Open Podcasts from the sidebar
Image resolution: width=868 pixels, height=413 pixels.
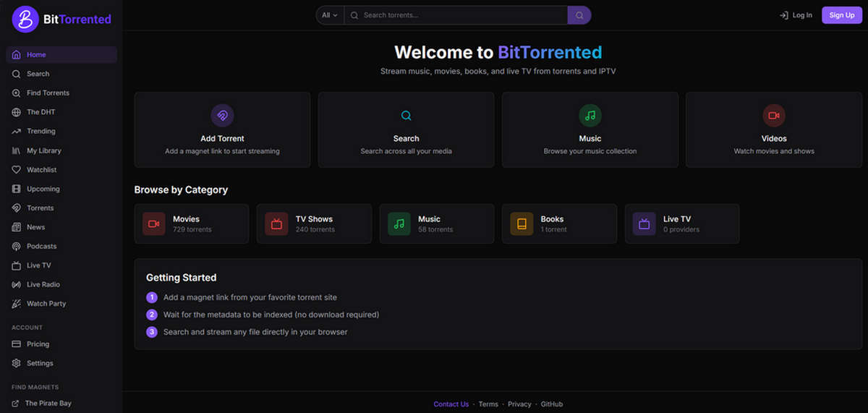(x=61, y=247)
